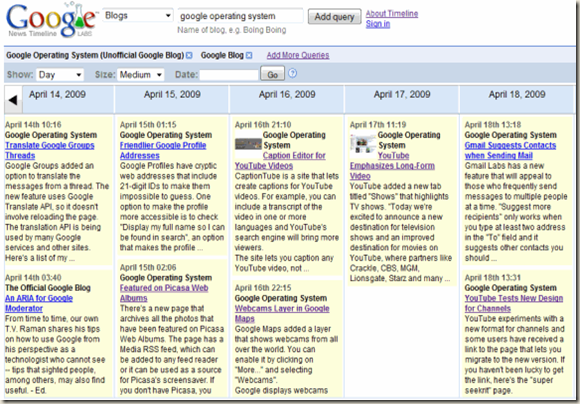Click the Add query button
Screen dimensions: 580x404
pyautogui.click(x=334, y=17)
